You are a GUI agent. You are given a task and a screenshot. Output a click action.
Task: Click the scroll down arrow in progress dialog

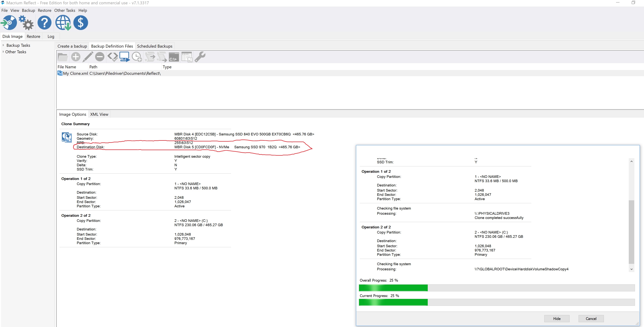(631, 269)
